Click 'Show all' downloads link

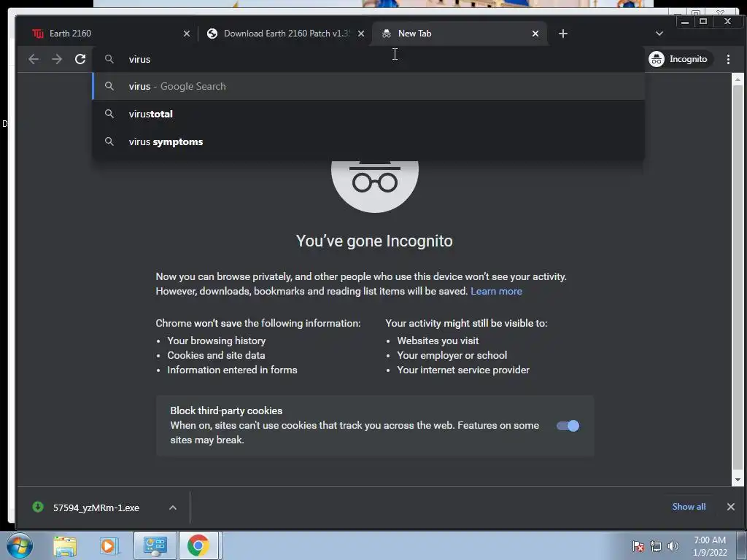pos(689,507)
